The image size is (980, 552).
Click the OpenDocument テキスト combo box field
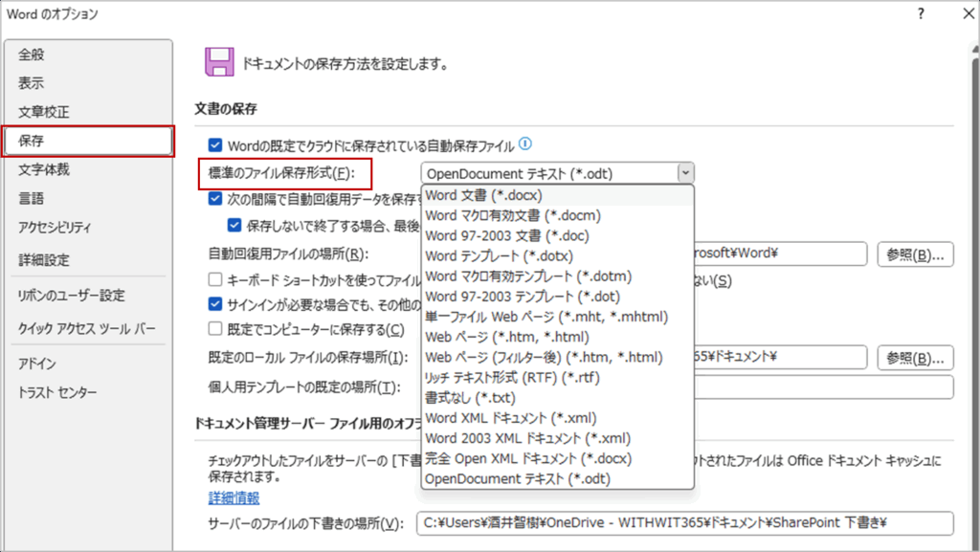pos(549,173)
